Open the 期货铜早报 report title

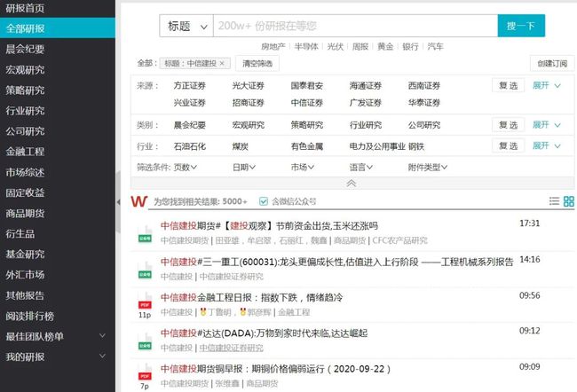point(275,369)
